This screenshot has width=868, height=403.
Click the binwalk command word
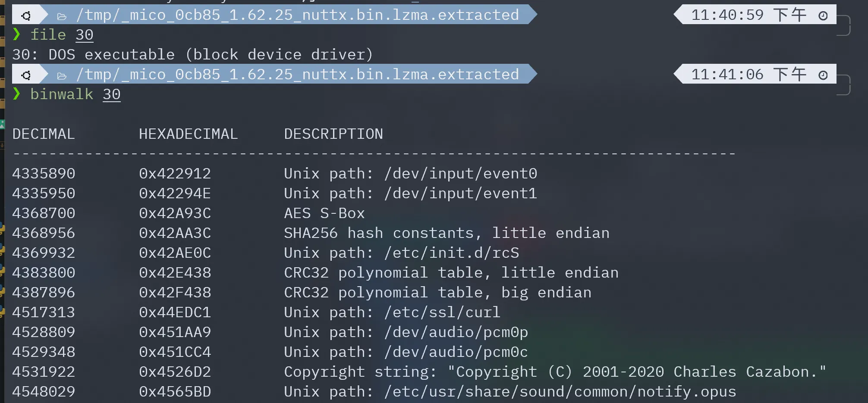62,94
